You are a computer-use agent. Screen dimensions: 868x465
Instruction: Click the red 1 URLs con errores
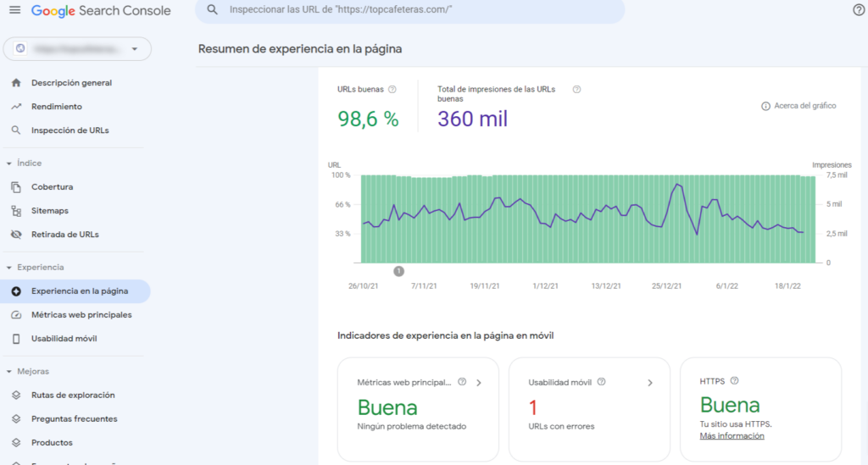click(x=533, y=408)
